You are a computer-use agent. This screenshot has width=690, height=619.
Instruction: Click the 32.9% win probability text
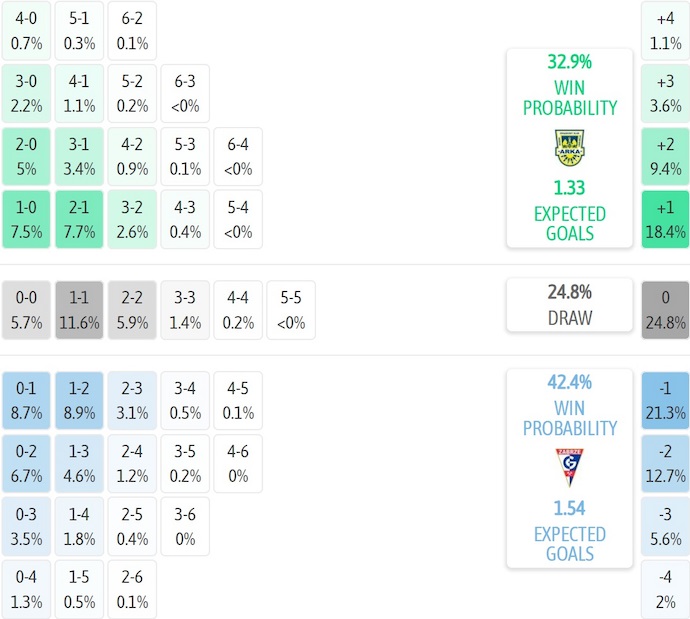[569, 62]
